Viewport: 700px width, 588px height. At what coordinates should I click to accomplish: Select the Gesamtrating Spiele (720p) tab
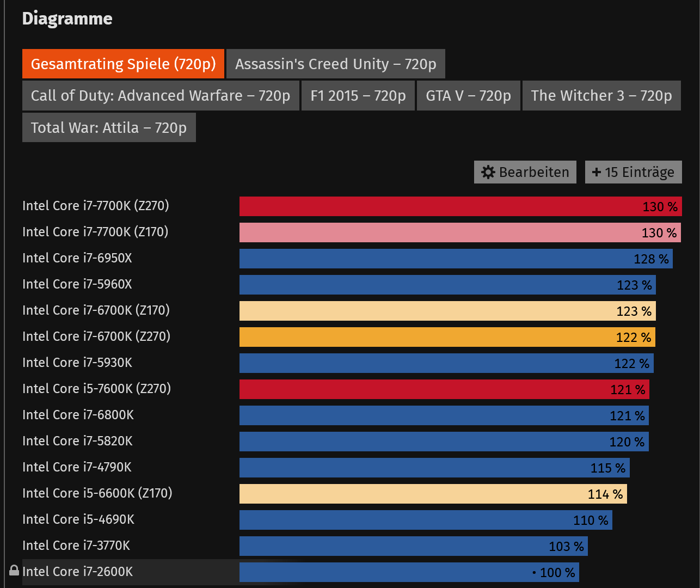pyautogui.click(x=123, y=64)
